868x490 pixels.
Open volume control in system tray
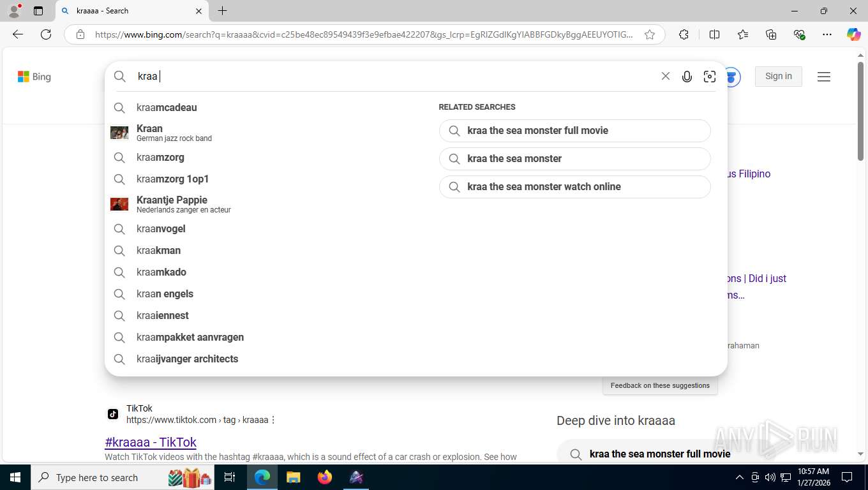point(770,477)
